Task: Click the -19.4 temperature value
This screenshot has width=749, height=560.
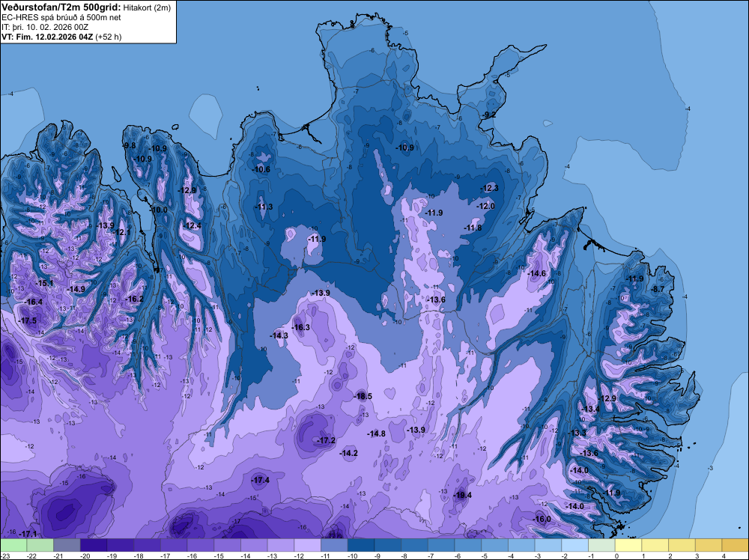Action: [463, 495]
